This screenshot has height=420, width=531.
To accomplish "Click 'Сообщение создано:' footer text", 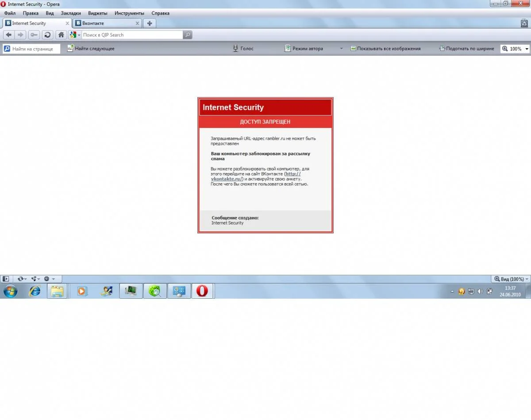I will click(x=235, y=218).
